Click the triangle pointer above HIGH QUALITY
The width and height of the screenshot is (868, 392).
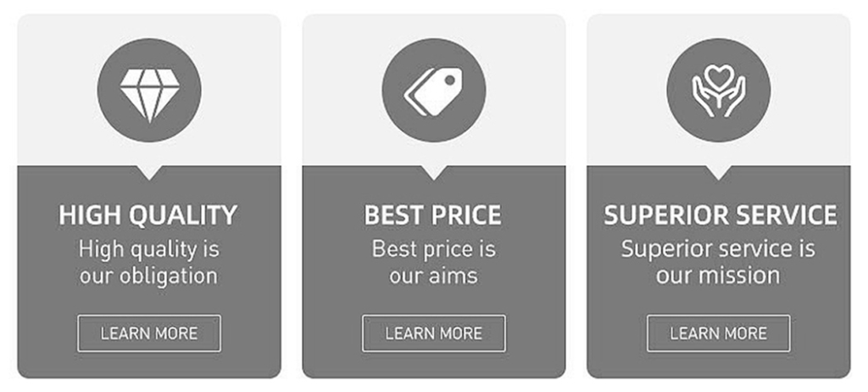coord(149,172)
